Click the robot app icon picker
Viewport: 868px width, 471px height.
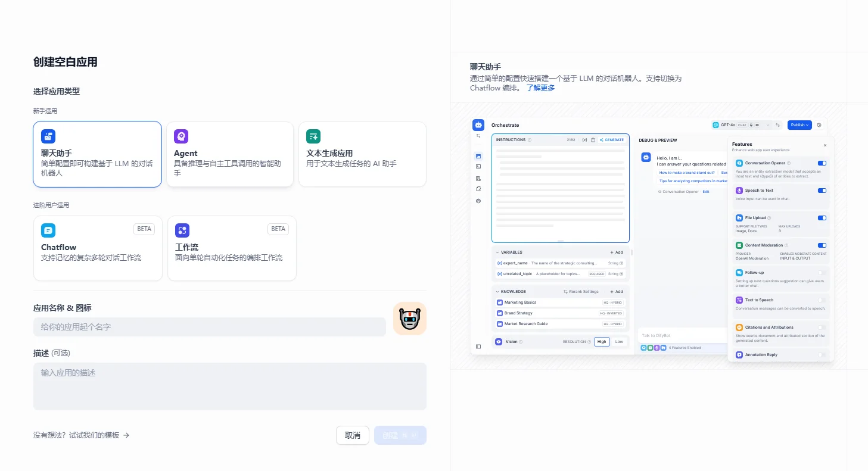click(409, 319)
